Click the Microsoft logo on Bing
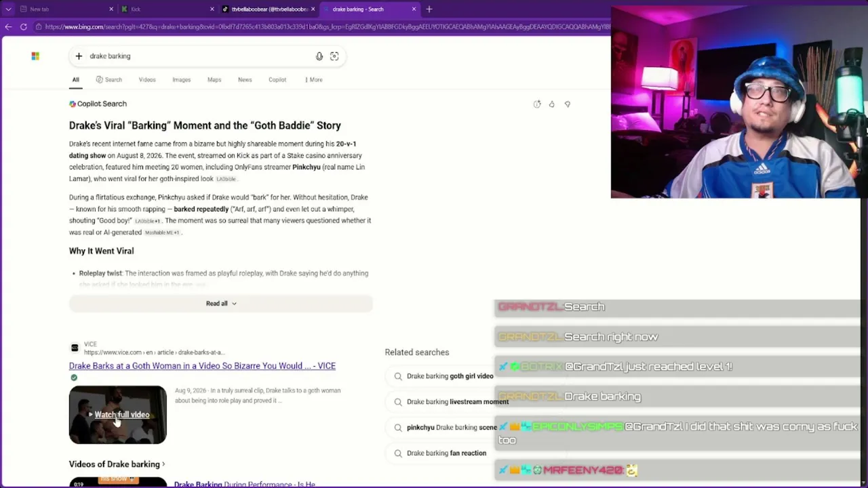 [x=35, y=56]
